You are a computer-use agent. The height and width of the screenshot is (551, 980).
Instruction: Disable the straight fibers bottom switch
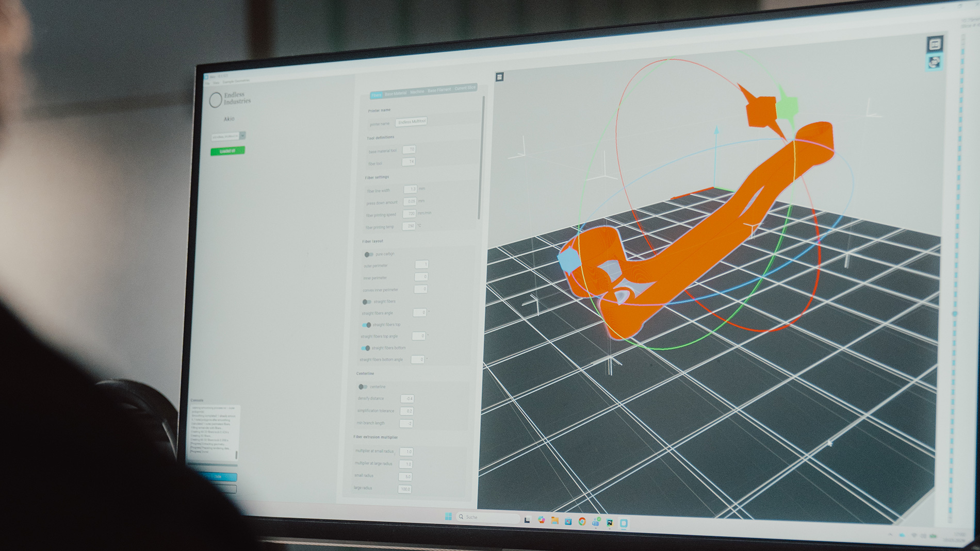coord(366,348)
